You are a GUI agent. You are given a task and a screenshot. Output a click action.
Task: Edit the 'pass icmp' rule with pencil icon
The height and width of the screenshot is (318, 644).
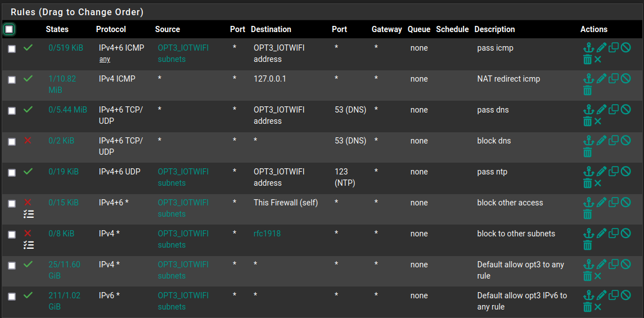(x=601, y=48)
